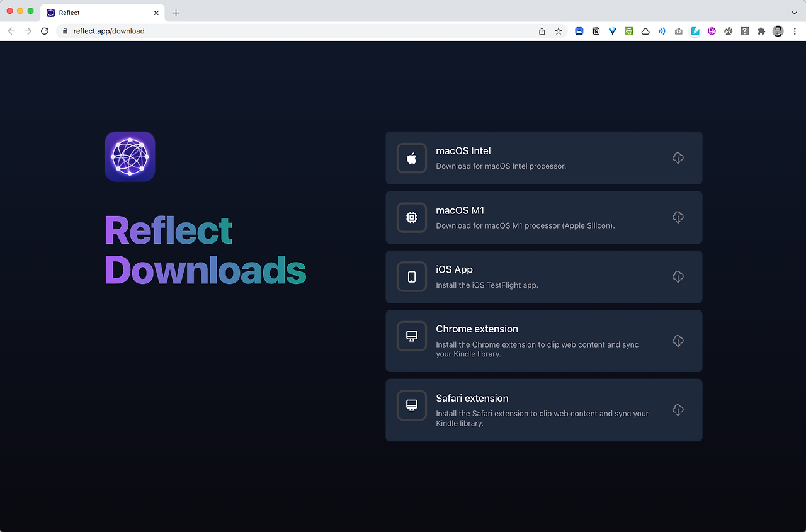
Task: Download Reflect for macOS Intel via cloud icon
Action: 678,158
